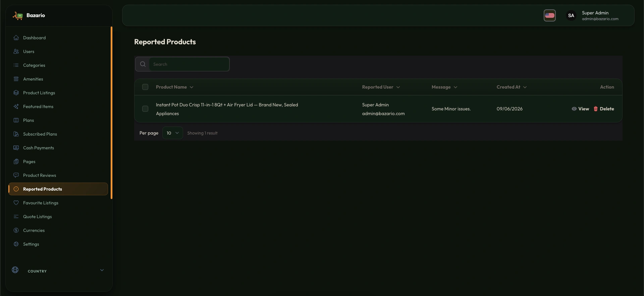Open the Per page 10 dropdown
This screenshot has width=644, height=296.
coord(173,133)
